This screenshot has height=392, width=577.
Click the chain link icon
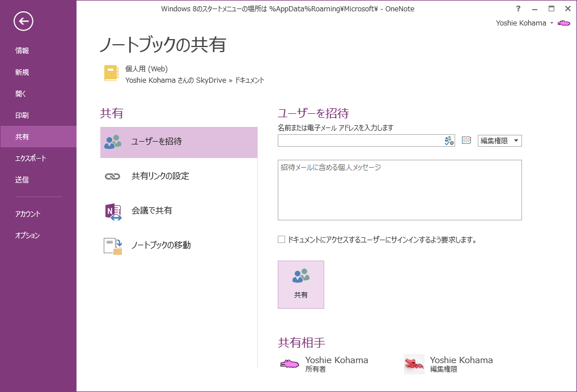[x=112, y=177]
